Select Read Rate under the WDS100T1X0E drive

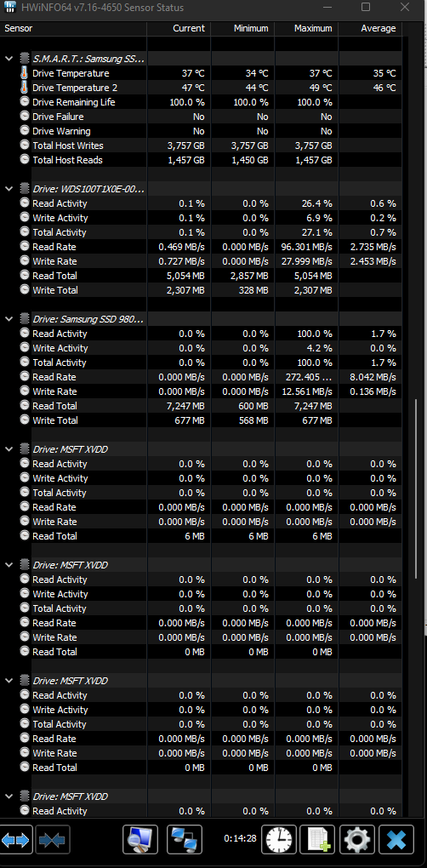pyautogui.click(x=54, y=247)
